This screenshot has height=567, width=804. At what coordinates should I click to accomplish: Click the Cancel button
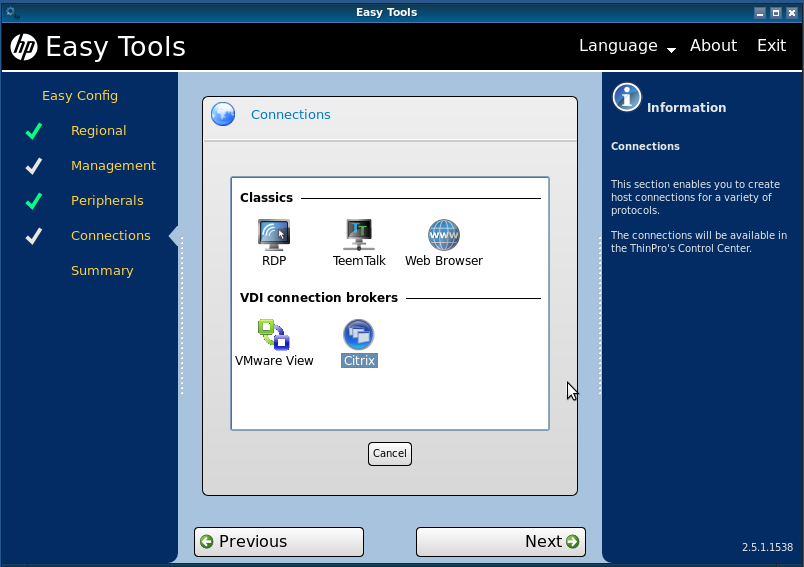[x=390, y=454]
